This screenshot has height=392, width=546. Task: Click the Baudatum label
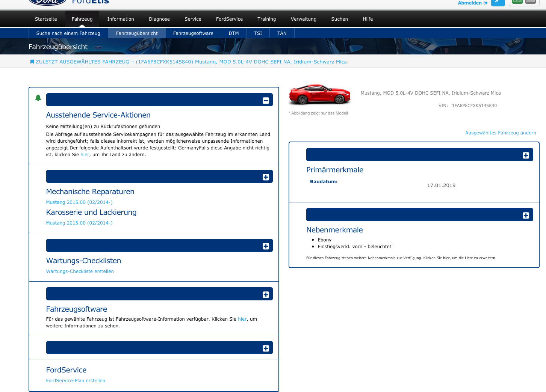click(x=324, y=182)
